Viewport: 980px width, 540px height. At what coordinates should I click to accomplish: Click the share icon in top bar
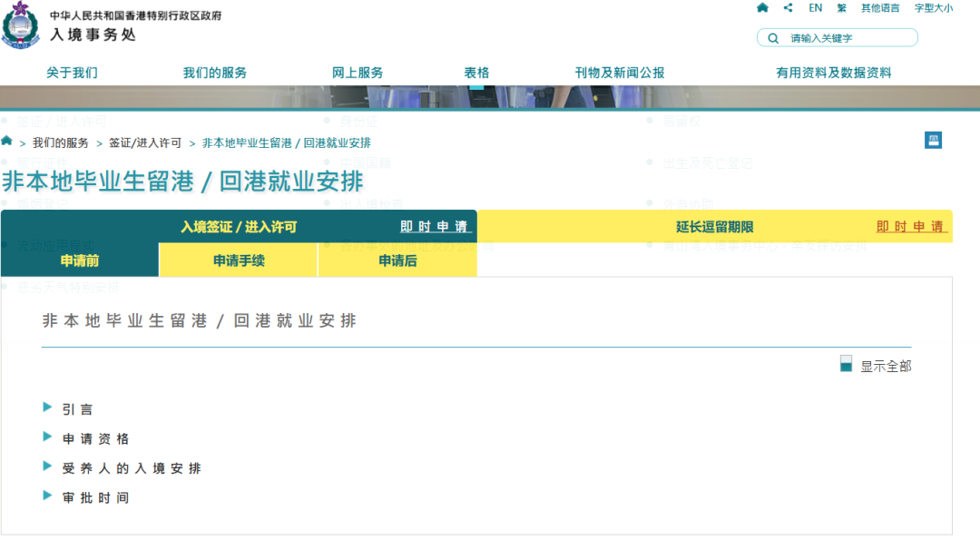pyautogui.click(x=788, y=8)
